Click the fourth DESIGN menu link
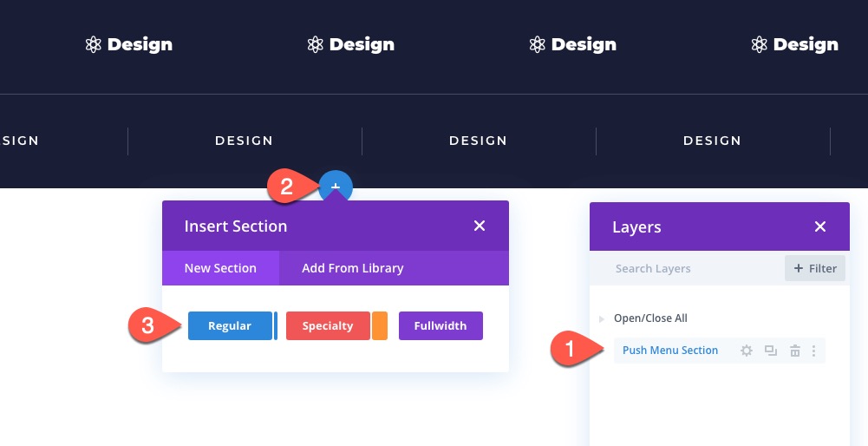Screen dimensions: 868x446 coord(713,141)
